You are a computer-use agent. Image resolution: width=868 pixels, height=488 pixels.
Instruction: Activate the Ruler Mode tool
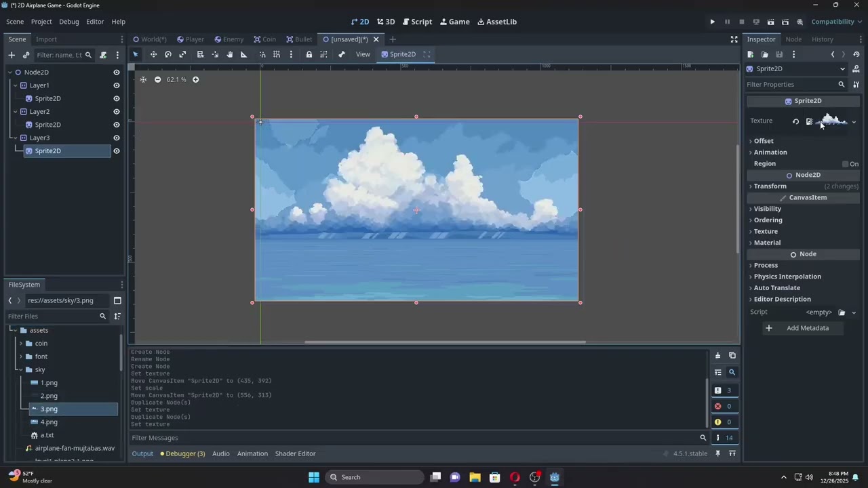tap(244, 54)
